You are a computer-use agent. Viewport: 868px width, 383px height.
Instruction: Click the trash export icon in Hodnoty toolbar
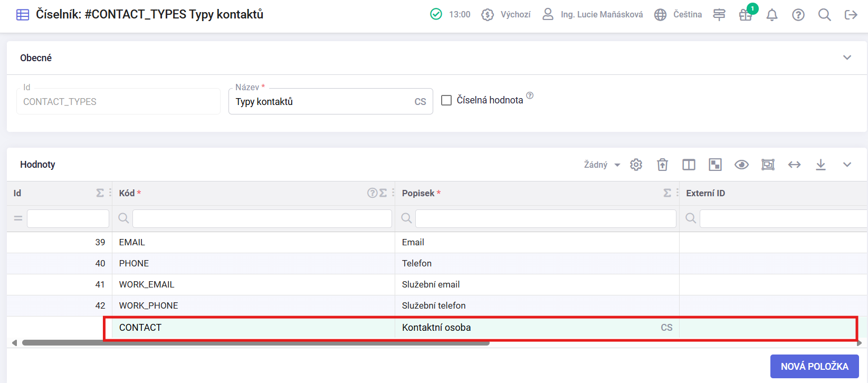[663, 165]
